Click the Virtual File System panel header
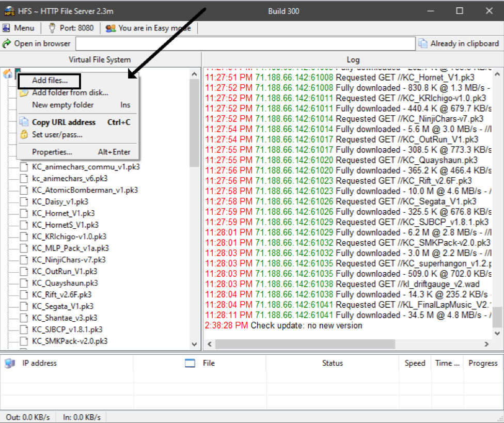Viewport: 504px width, 423px height. tap(100, 60)
